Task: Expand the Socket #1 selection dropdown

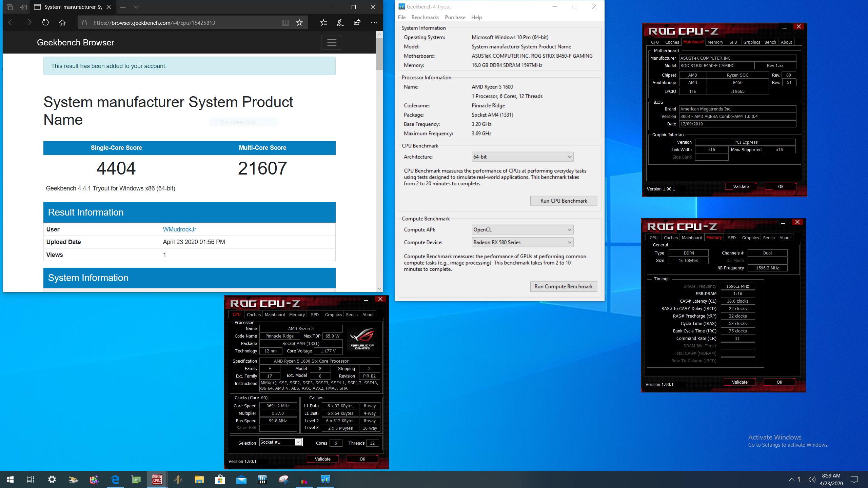Action: tap(298, 442)
